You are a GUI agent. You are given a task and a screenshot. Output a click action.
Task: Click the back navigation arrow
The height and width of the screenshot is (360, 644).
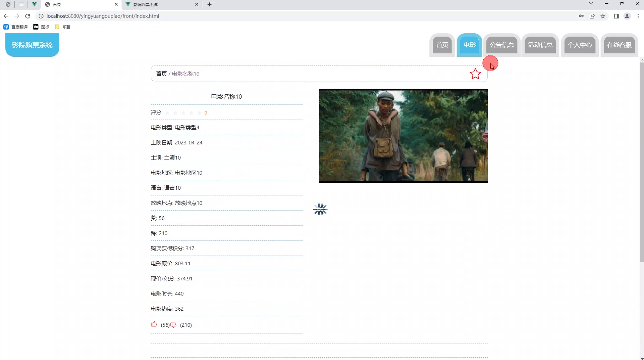pos(6,16)
